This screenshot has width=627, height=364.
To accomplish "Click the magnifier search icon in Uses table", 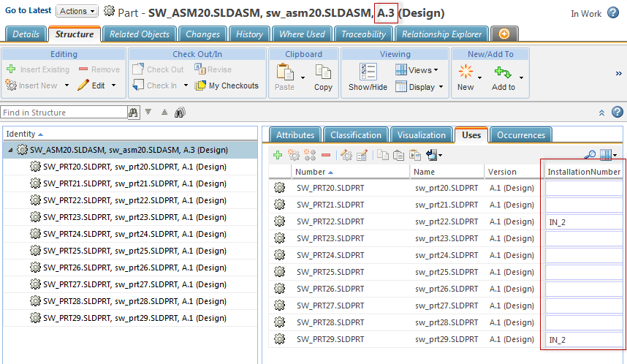I will (x=590, y=155).
